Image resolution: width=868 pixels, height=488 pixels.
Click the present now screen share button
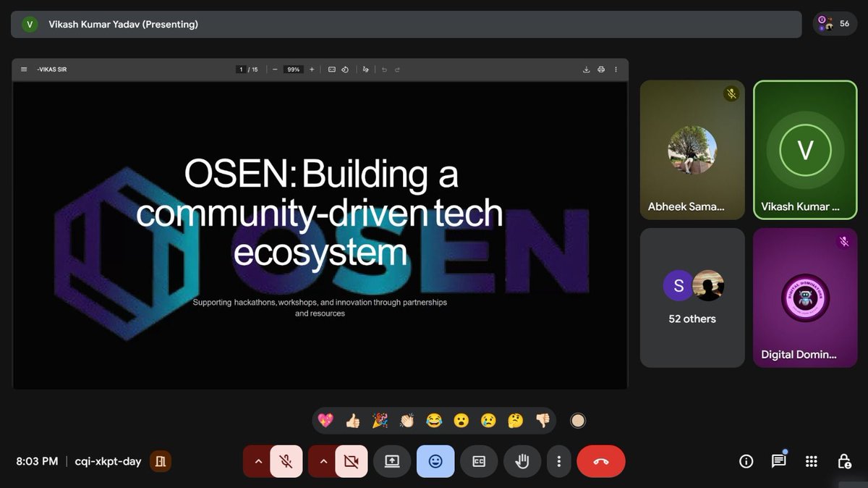tap(392, 461)
